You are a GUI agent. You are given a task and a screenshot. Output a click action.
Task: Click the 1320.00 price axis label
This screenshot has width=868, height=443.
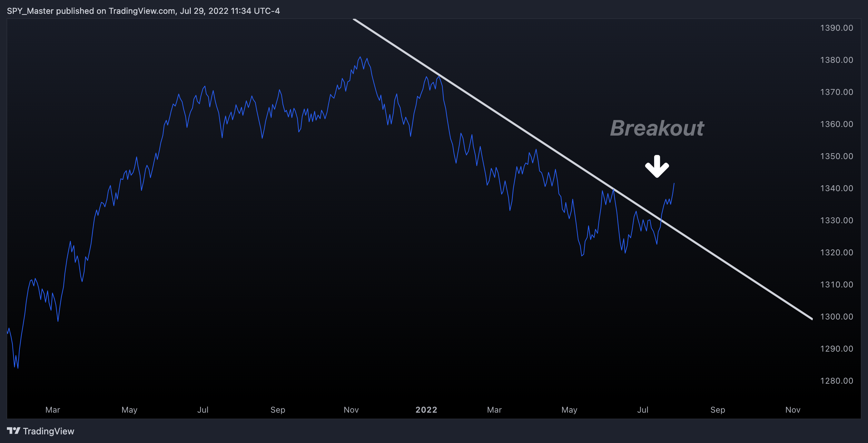click(837, 253)
